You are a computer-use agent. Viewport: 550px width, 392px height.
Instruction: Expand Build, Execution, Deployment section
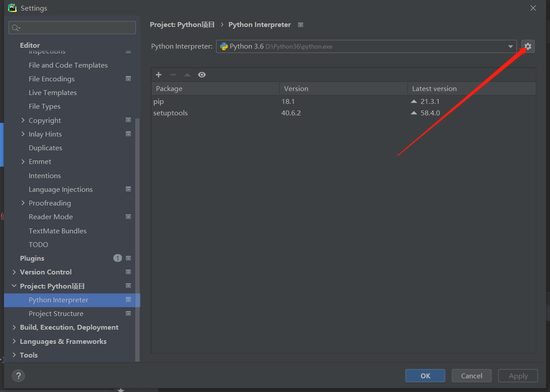pos(14,327)
